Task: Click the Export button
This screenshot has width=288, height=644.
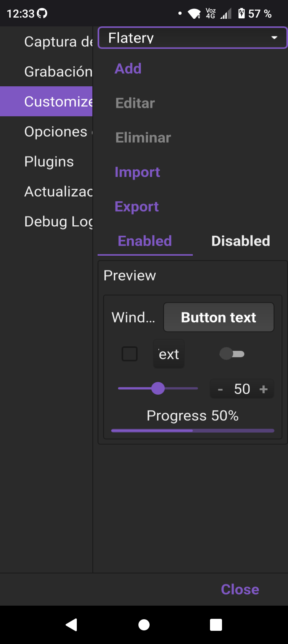Action: [x=137, y=207]
